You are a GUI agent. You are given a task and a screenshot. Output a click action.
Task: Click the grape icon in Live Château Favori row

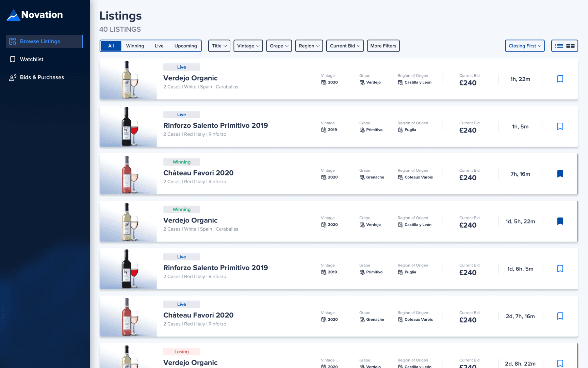coord(362,319)
